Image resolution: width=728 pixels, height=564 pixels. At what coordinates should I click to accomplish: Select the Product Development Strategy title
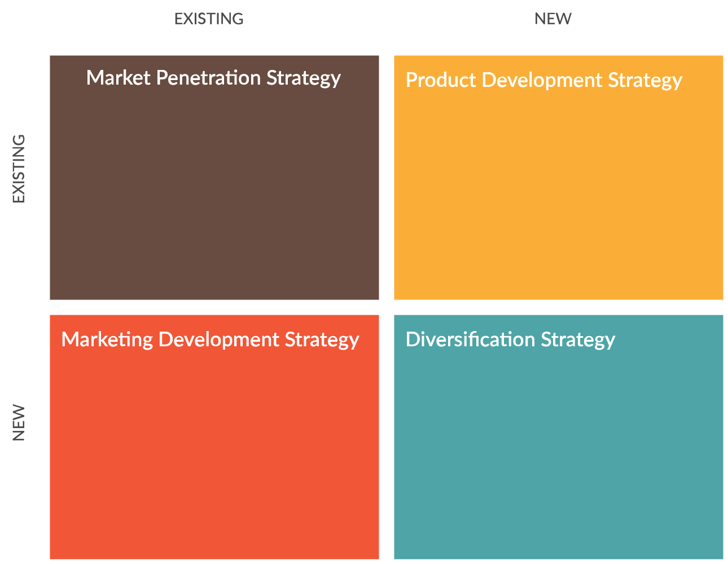(x=544, y=80)
